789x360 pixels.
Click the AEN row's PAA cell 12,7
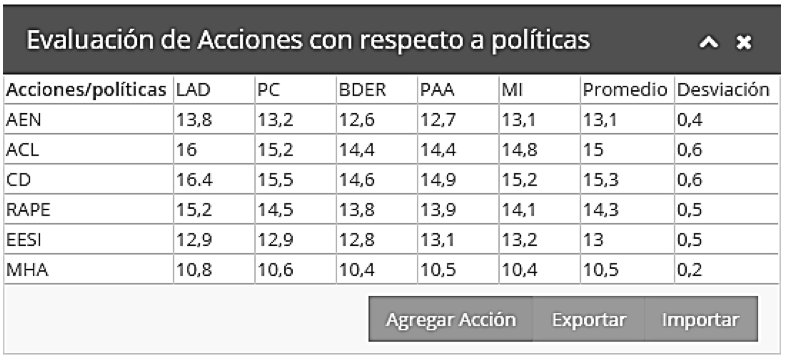pos(438,120)
